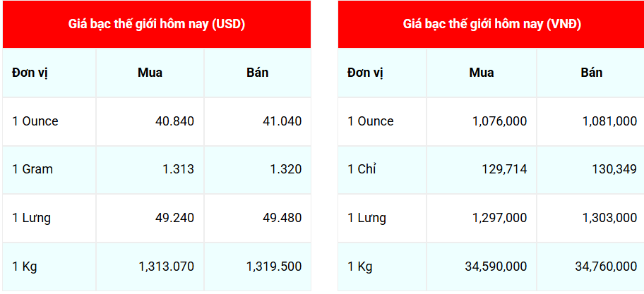Click sell price 41.040 for 1 Ounce
This screenshot has height=294, width=644.
[282, 121]
